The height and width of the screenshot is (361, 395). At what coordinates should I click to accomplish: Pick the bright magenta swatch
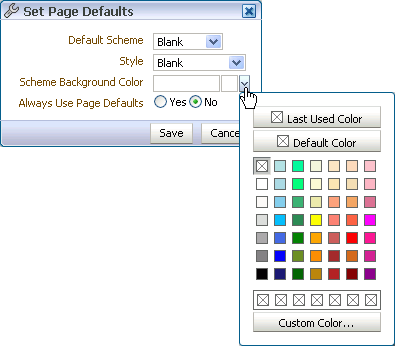pyautogui.click(x=370, y=220)
